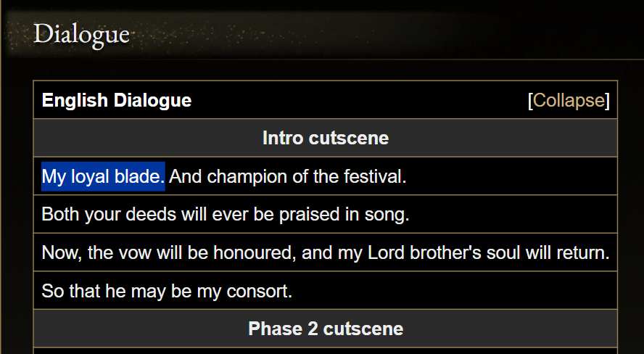The image size is (644, 354).
Task: Click the 'So that he may' dialogue row
Action: pyautogui.click(x=167, y=292)
